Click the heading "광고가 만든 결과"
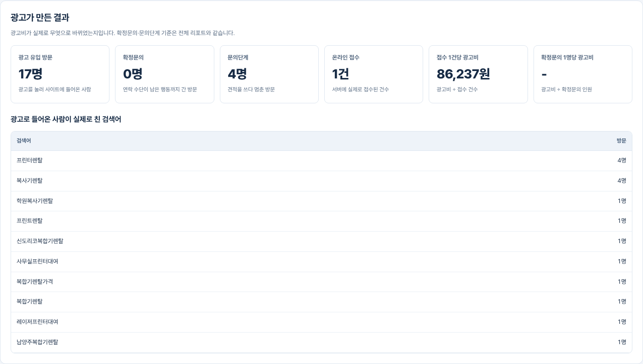 (40, 18)
